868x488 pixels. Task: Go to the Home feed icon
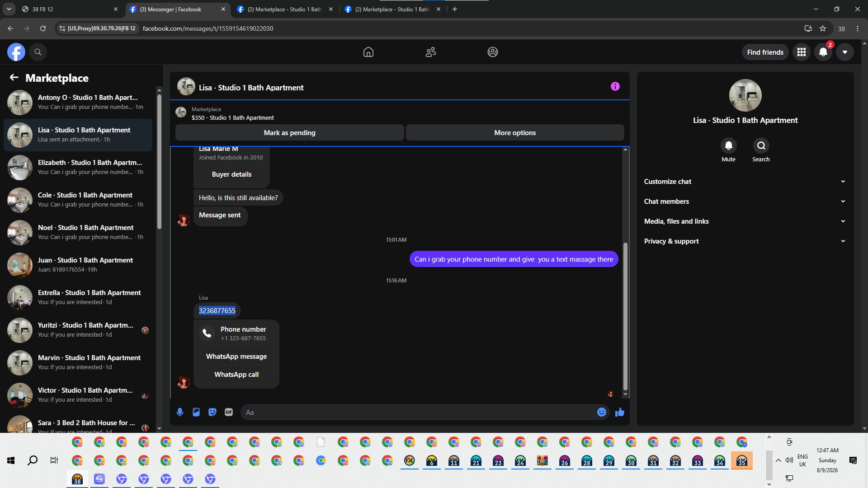point(368,52)
